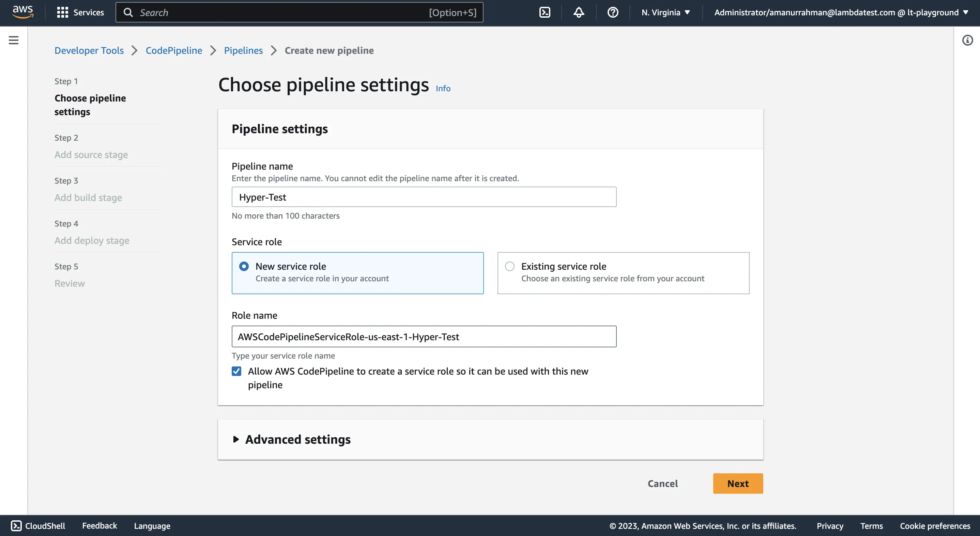Uncheck Allow AWS CodePipeline to create role
The image size is (980, 536).
click(x=236, y=372)
